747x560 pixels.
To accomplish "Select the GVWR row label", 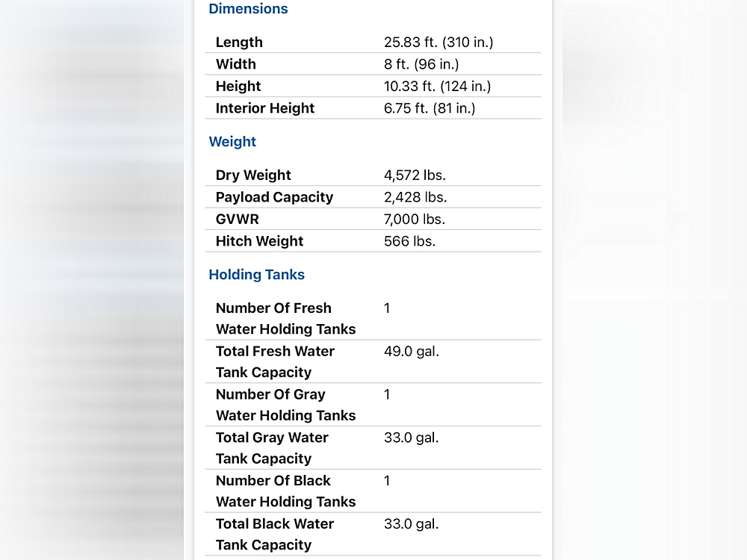I will [x=237, y=220].
